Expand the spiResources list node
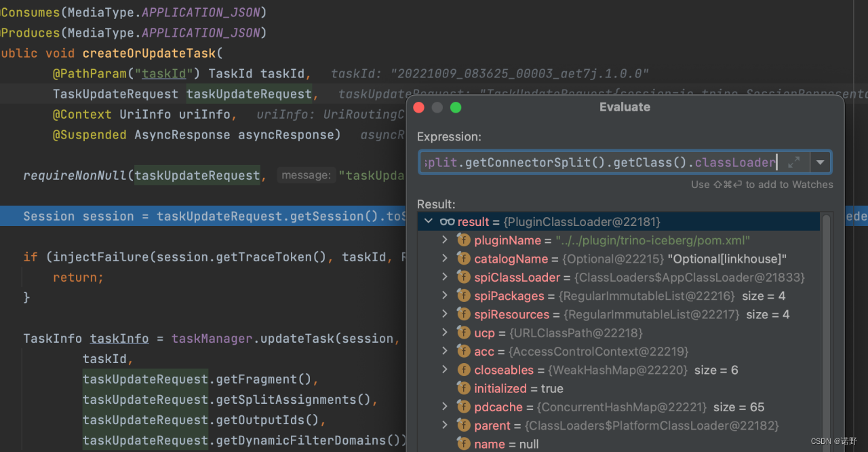Image resolution: width=868 pixels, height=452 pixels. pos(445,314)
